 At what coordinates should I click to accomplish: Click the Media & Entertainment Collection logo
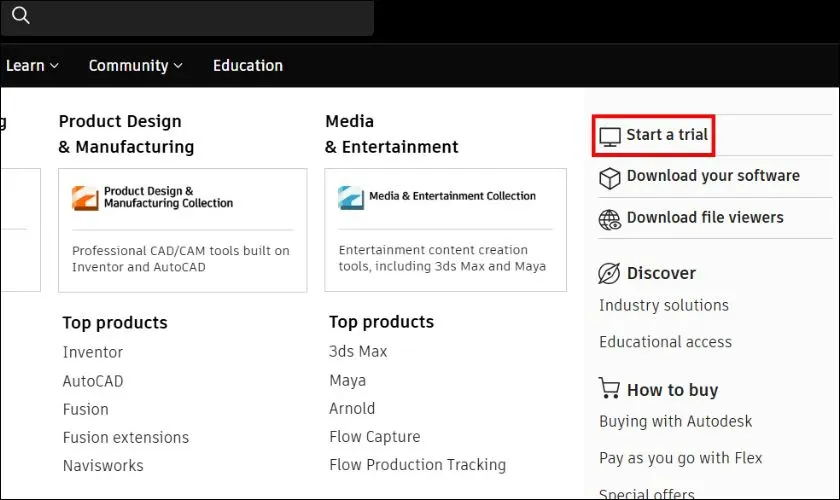(x=351, y=197)
